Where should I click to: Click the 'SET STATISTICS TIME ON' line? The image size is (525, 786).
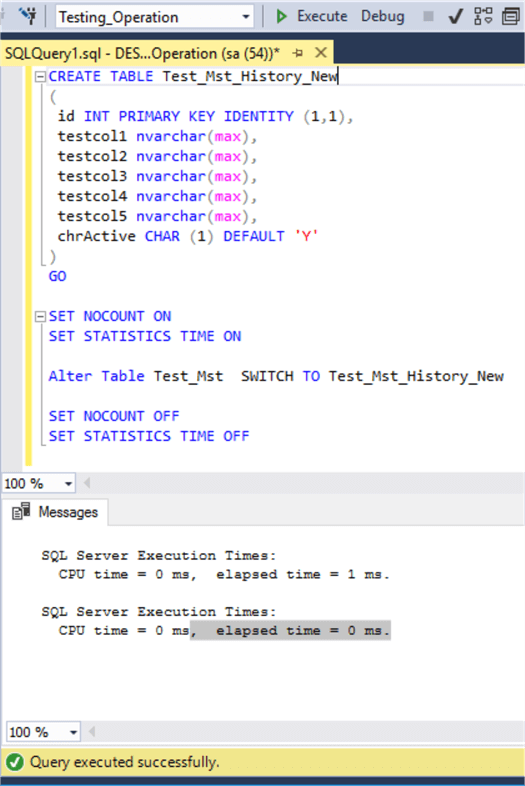(145, 336)
